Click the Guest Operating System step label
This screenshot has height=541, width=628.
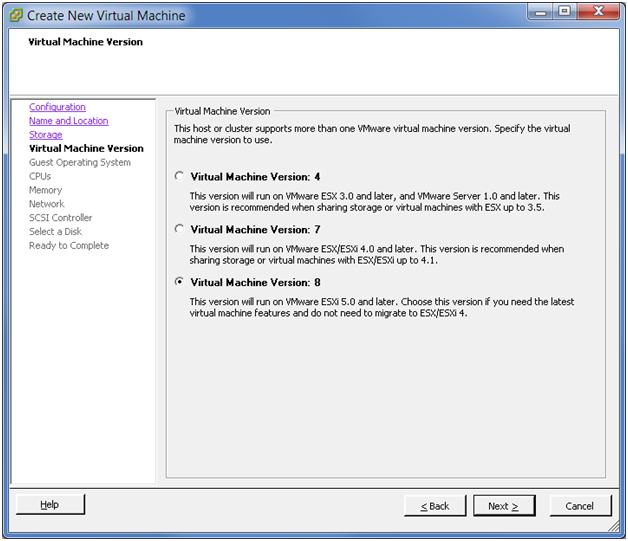tap(80, 163)
